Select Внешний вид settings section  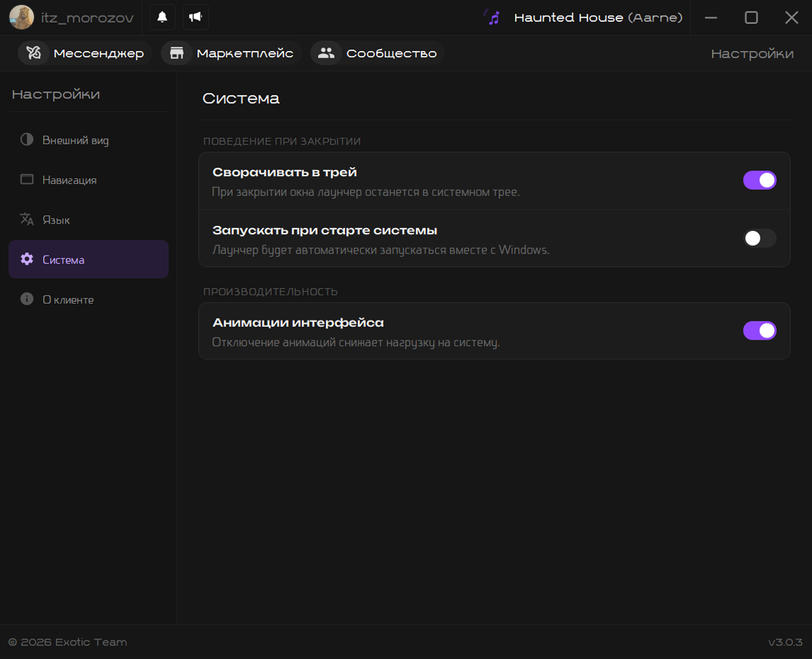[x=88, y=140]
